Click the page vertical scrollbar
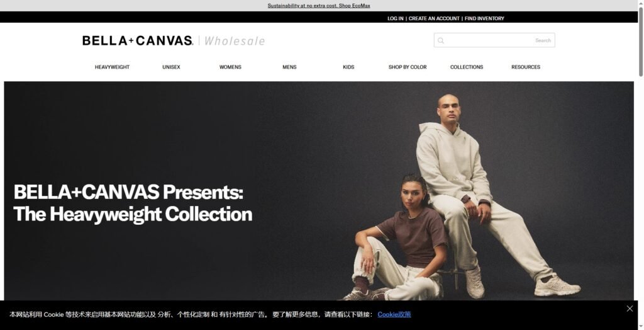 (x=641, y=165)
